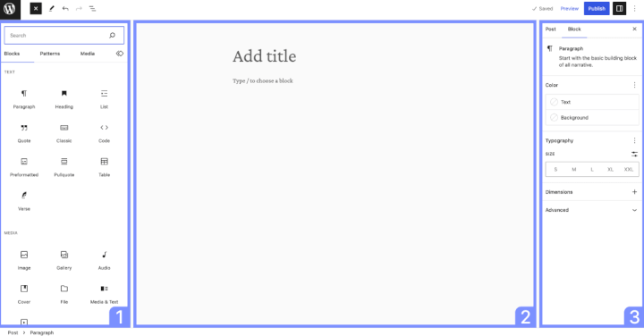The image size is (644, 336).
Task: Toggle custom size control in Typography
Action: pos(634,154)
